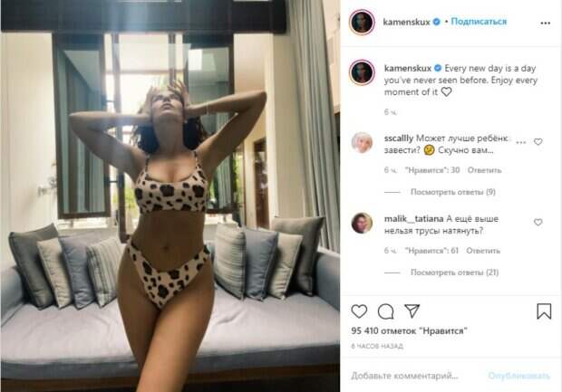Click Ответить under the malik__tatiana comment

(x=483, y=251)
